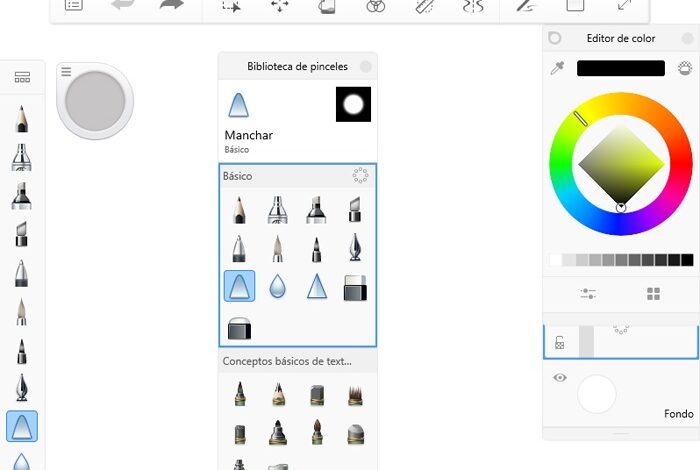Click the Undo arrow in the top toolbar
Screen dimensions: 700x470
click(x=123, y=5)
